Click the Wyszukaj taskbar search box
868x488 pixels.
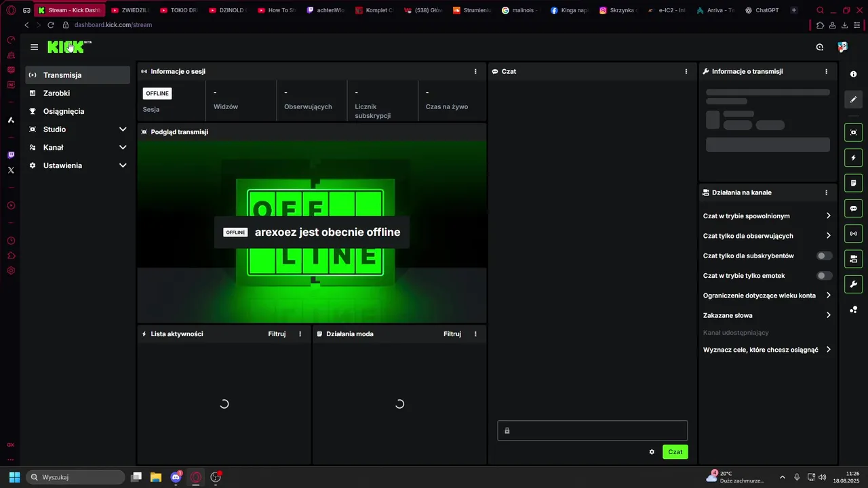tap(76, 477)
